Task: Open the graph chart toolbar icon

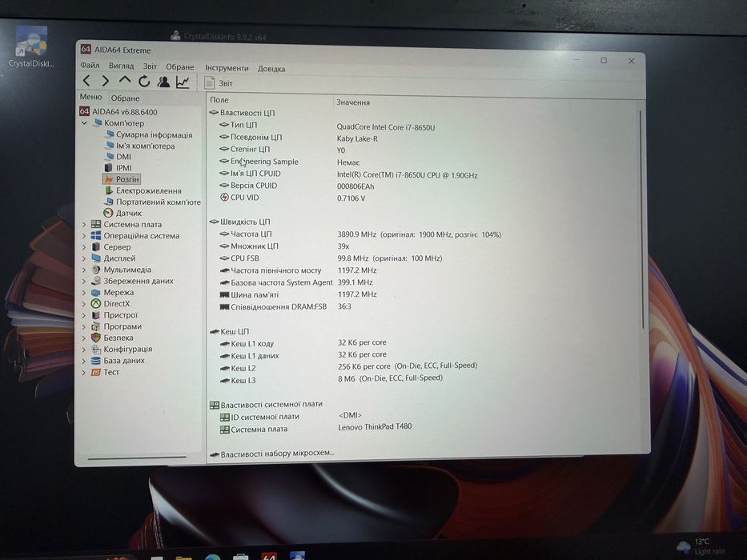Action: click(183, 82)
